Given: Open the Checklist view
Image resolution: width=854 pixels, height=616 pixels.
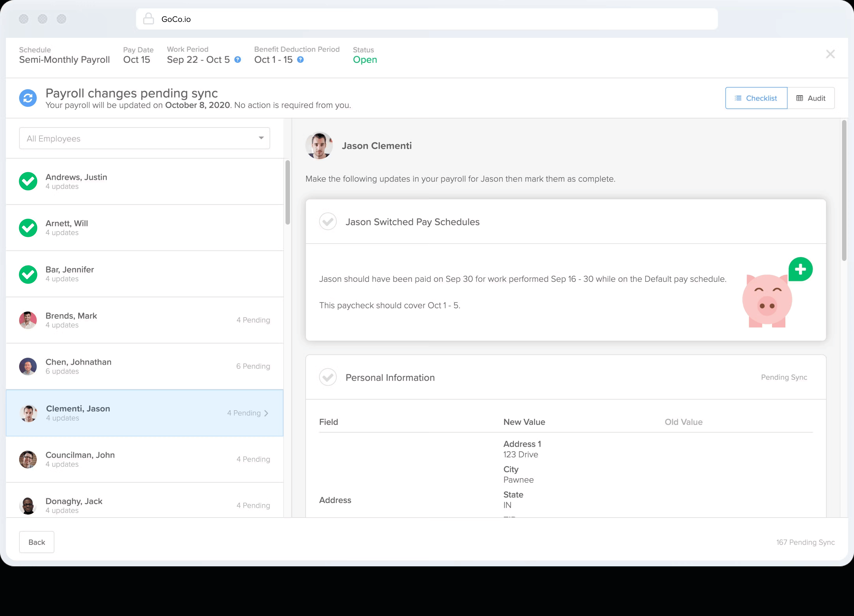Looking at the screenshot, I should coord(756,98).
